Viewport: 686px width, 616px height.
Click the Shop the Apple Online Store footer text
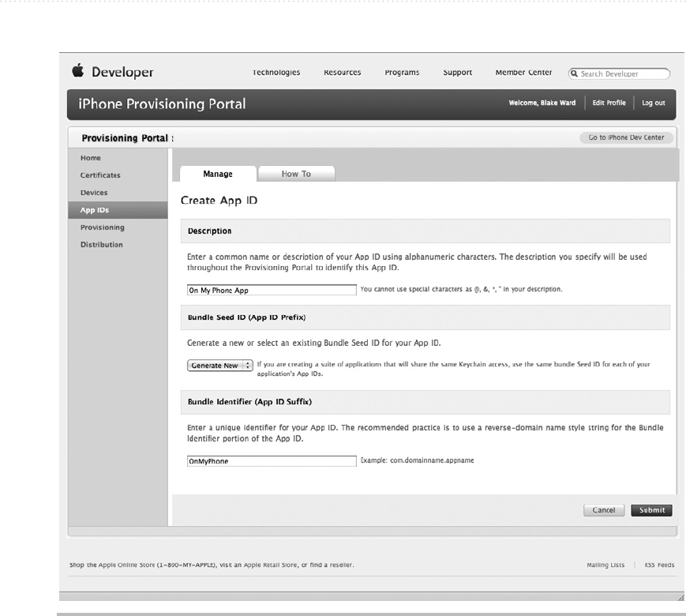(212, 565)
